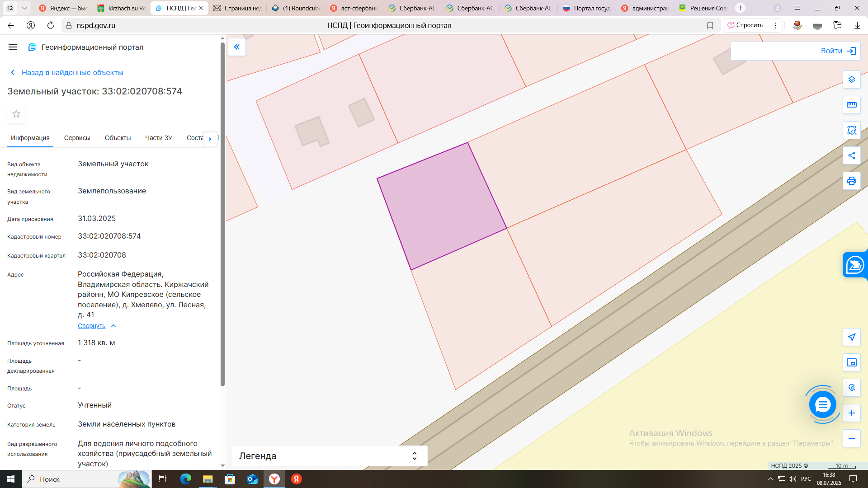Open the Части ЗУ tab

coord(158,138)
